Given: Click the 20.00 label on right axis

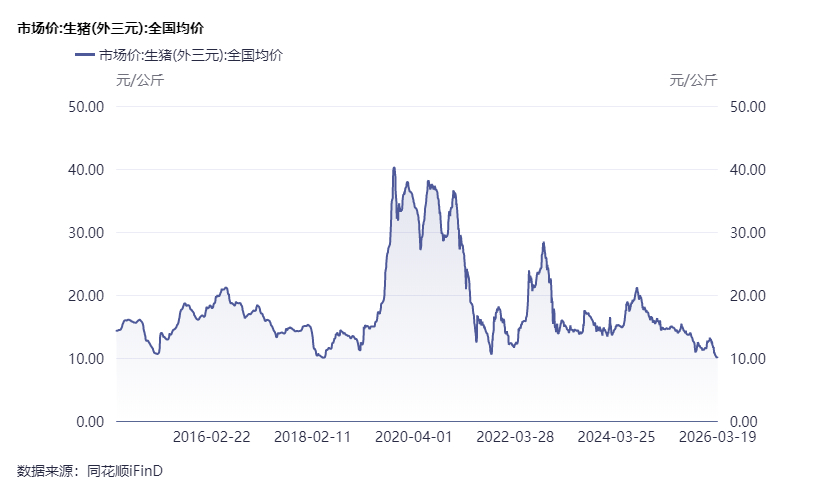Looking at the screenshot, I should tap(748, 295).
